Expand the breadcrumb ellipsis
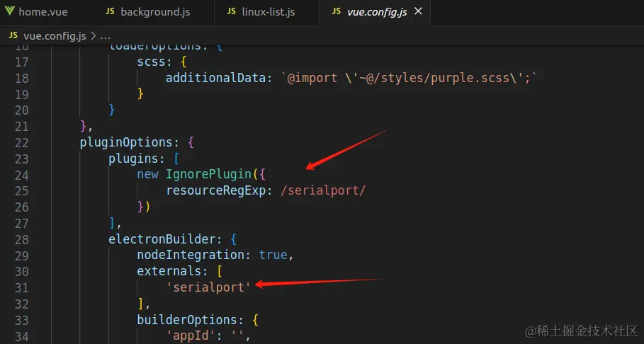 coord(105,36)
